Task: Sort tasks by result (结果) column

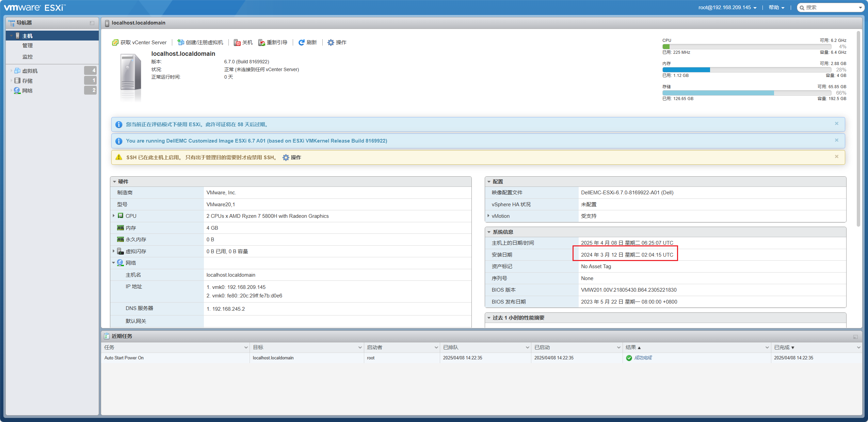Action: coord(630,347)
